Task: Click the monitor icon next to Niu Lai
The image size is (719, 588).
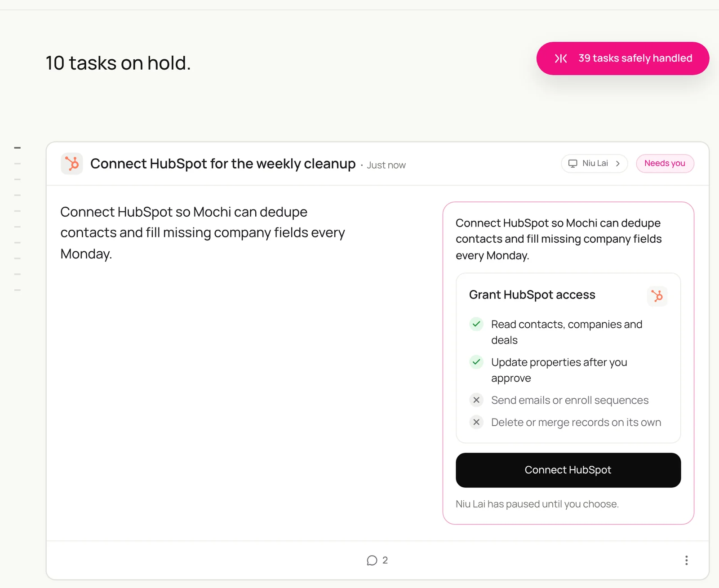Action: click(x=573, y=164)
